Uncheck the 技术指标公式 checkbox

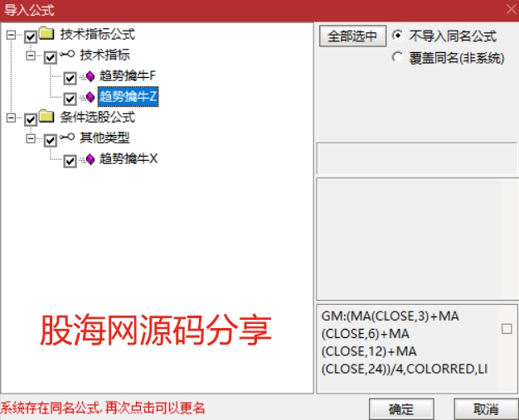[31, 36]
